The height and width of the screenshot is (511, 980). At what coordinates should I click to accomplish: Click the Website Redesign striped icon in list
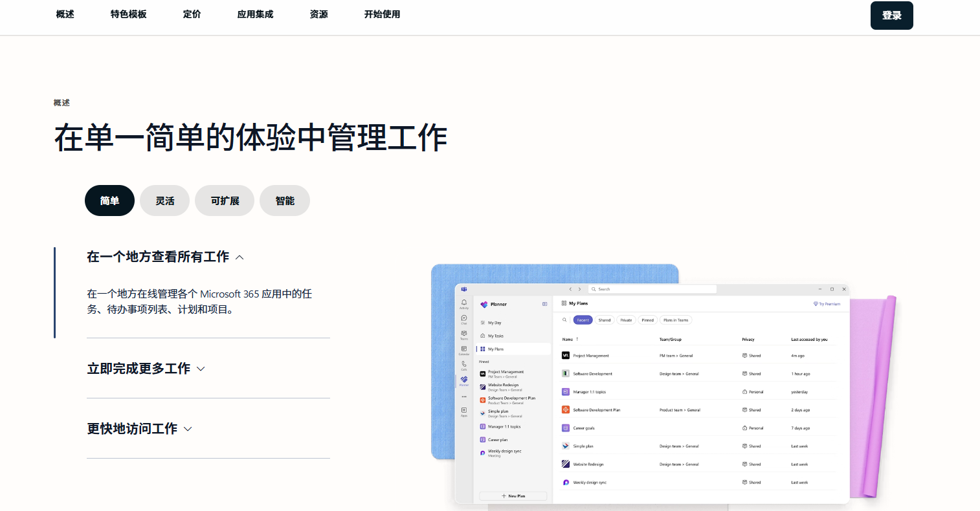point(566,464)
